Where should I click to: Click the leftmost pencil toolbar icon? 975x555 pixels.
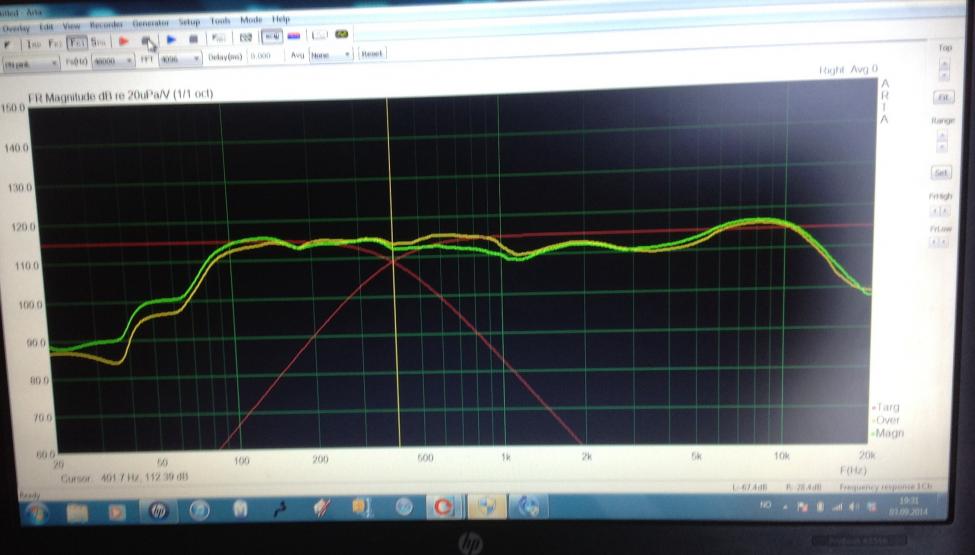tap(8, 45)
